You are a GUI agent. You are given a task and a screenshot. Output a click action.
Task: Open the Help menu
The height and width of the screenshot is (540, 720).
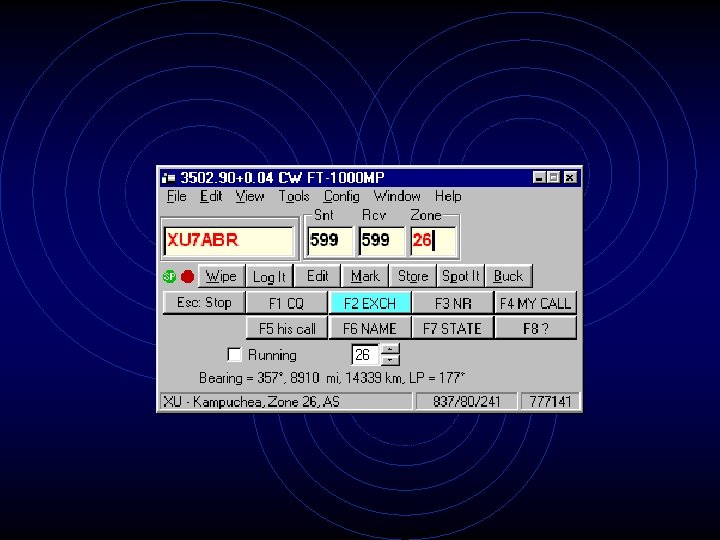(x=448, y=197)
